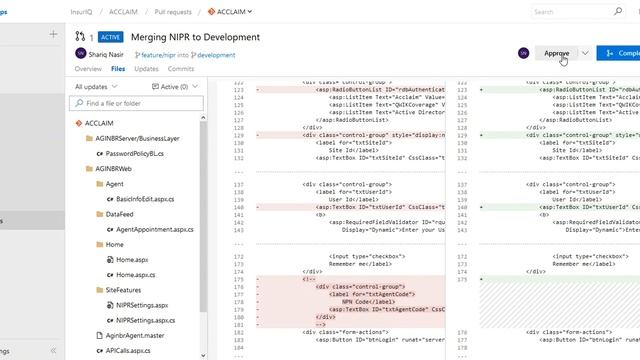Viewport: 640px width, 360px height.
Task: Open the Overview tab
Action: 88,69
